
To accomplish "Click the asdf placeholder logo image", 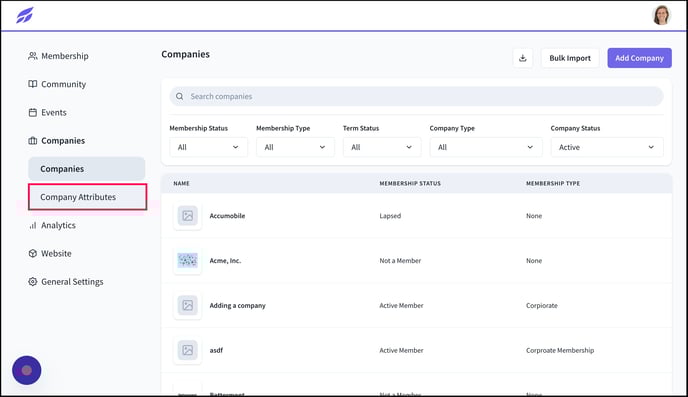I will click(x=187, y=350).
